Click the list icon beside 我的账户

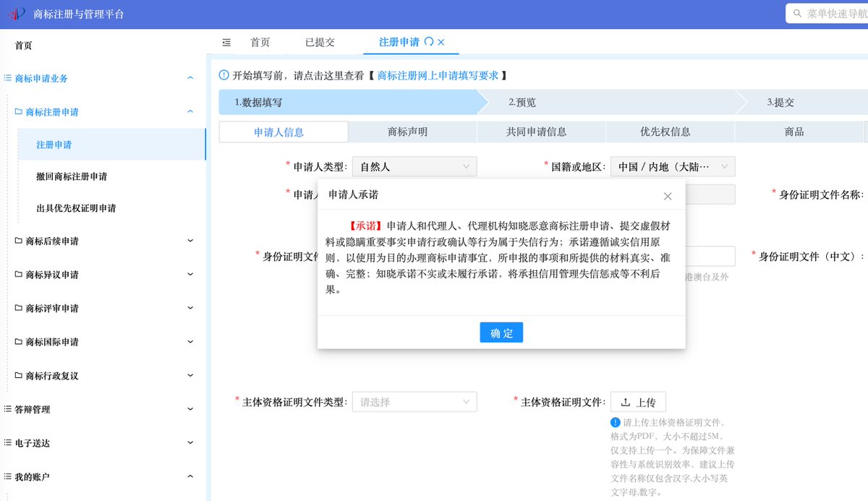tap(8, 477)
